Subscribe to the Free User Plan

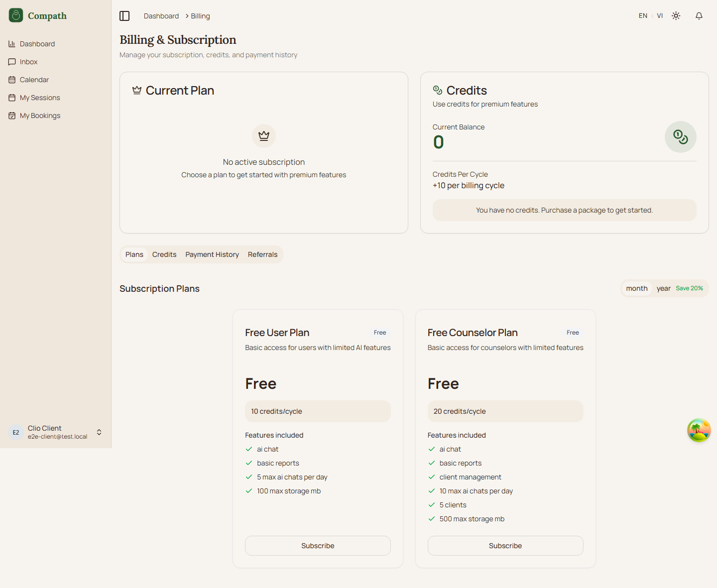click(318, 546)
